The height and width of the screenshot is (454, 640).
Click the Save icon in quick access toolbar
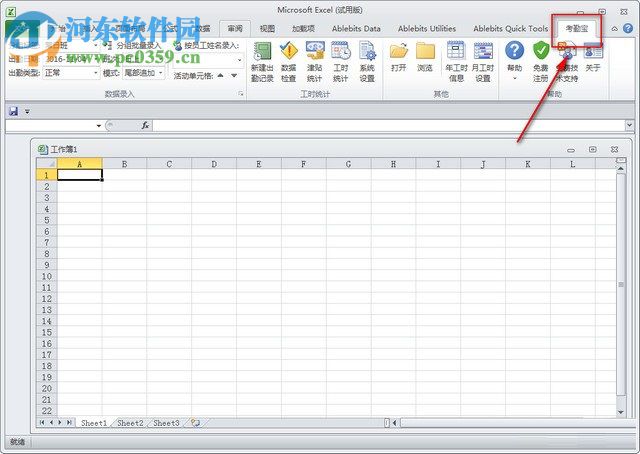(13, 111)
